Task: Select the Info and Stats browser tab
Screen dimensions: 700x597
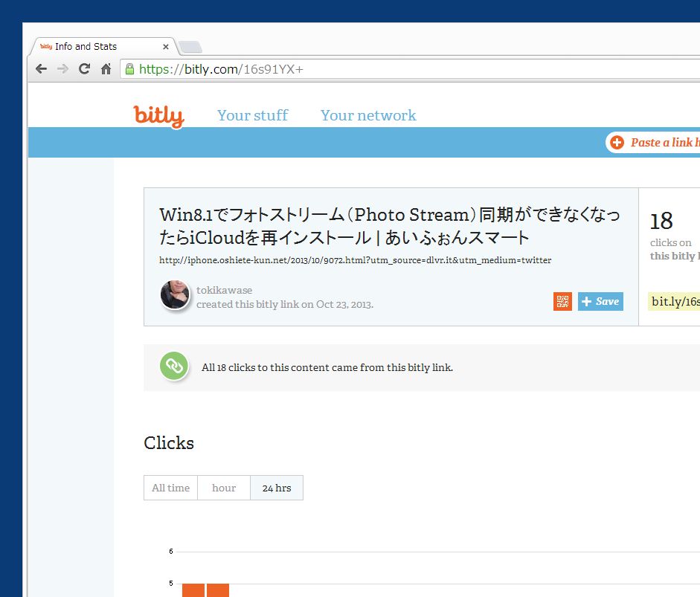Action: tap(102, 46)
